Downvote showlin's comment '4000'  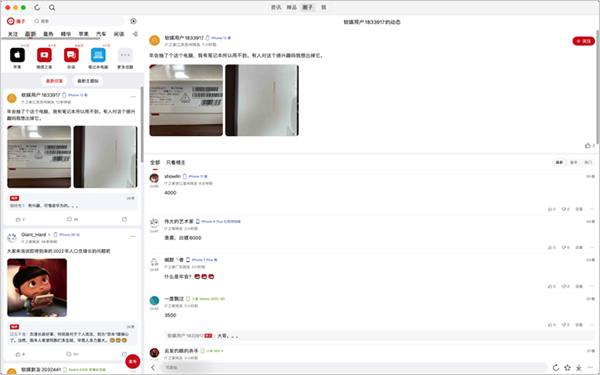(x=565, y=209)
